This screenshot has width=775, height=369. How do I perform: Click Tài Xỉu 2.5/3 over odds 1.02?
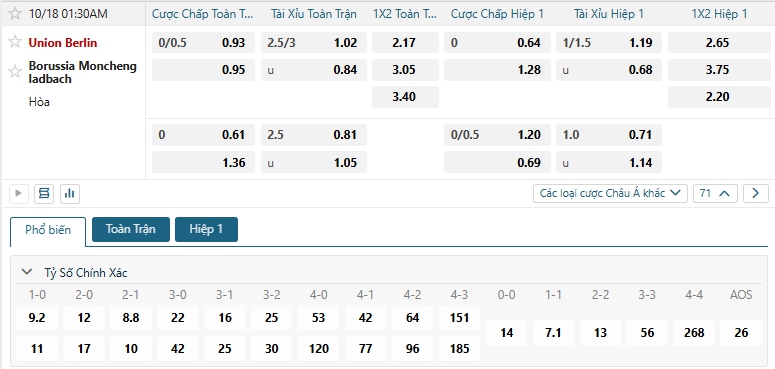tap(314, 42)
